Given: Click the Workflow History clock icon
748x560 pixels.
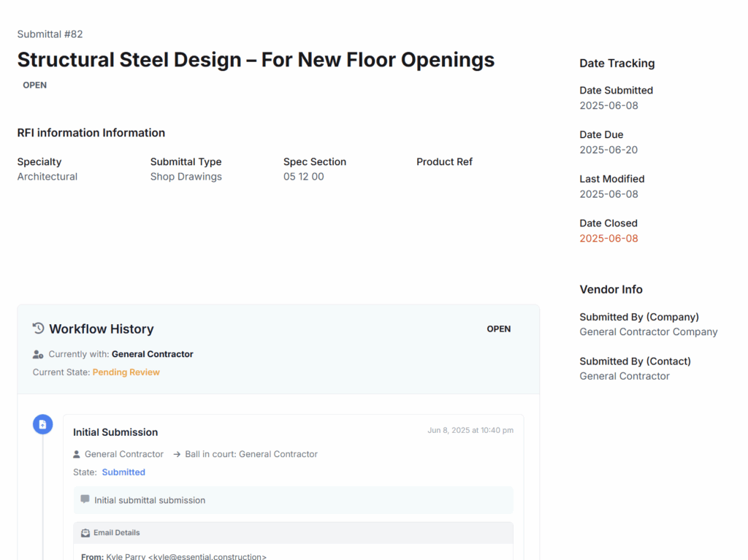Looking at the screenshot, I should (38, 328).
